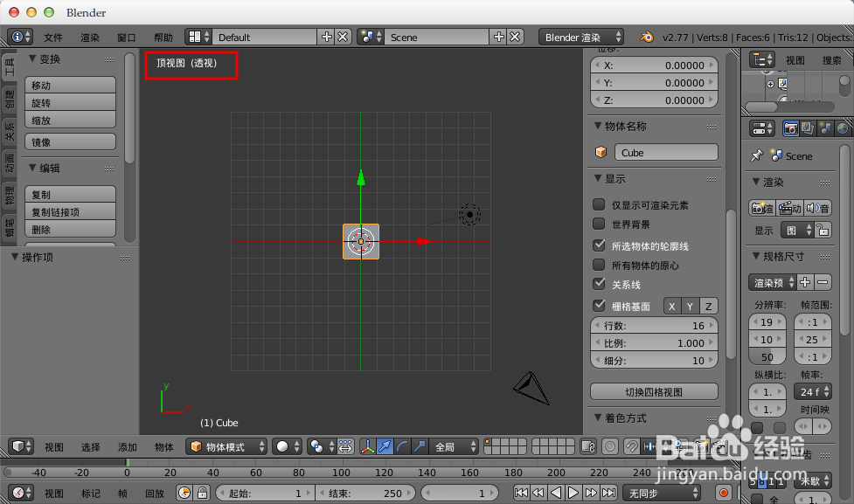Open the 窗口 menu
The image size is (854, 504).
127,38
